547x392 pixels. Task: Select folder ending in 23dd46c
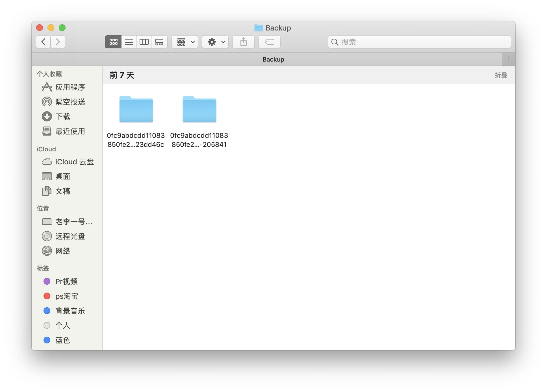click(136, 110)
